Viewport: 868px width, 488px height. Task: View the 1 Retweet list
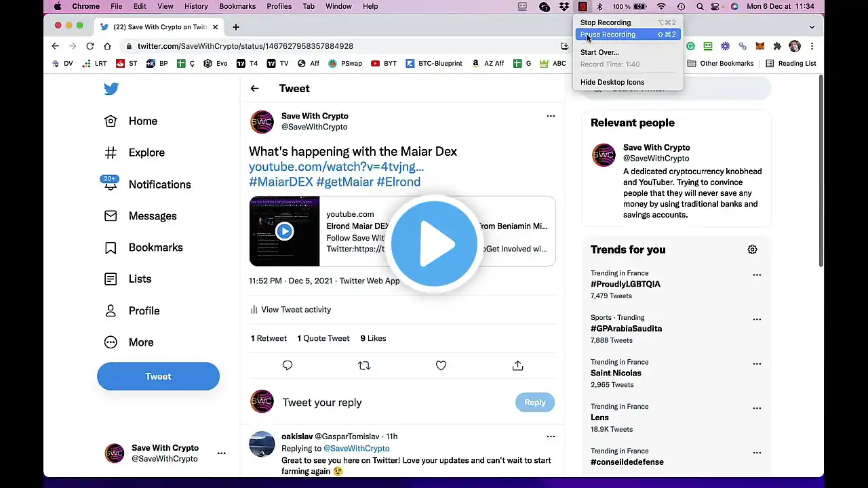pos(269,338)
